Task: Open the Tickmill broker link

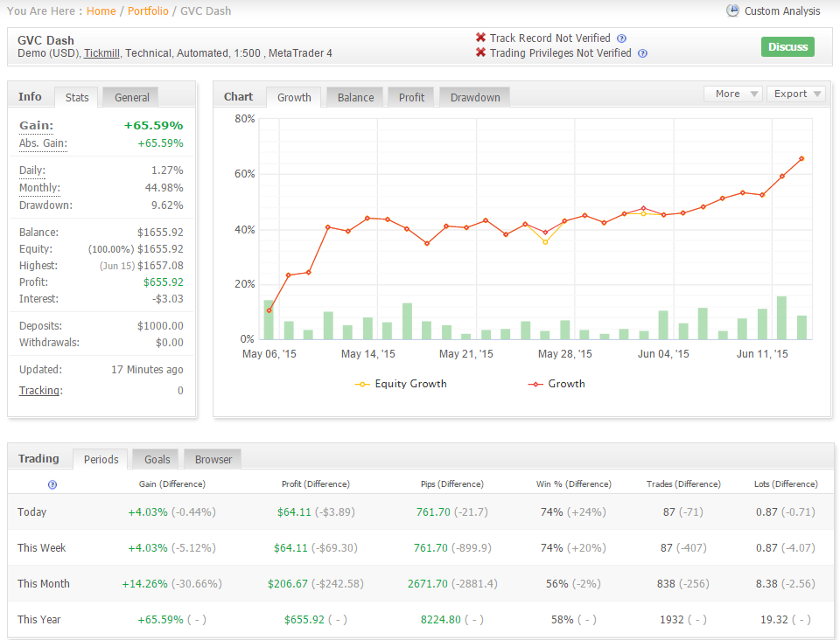Action: pyautogui.click(x=101, y=53)
